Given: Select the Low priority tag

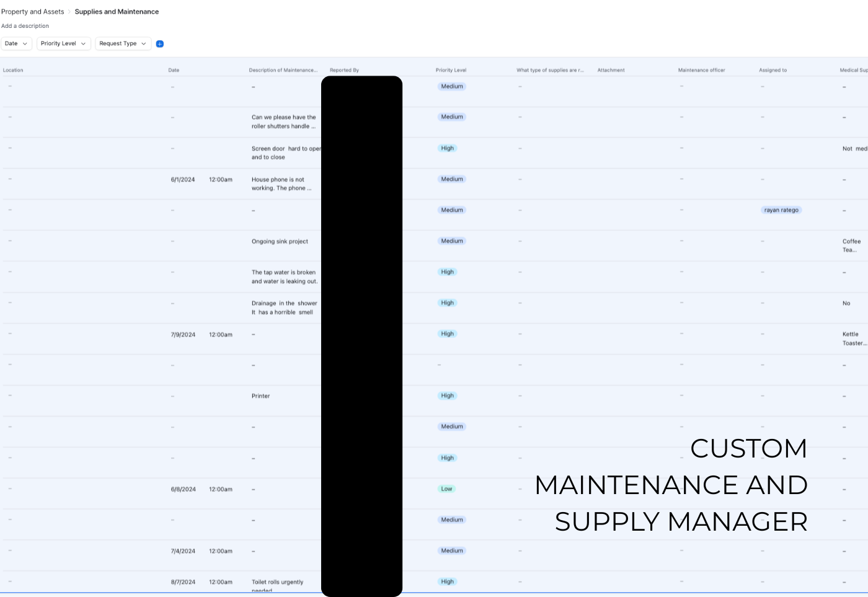Looking at the screenshot, I should pyautogui.click(x=446, y=489).
